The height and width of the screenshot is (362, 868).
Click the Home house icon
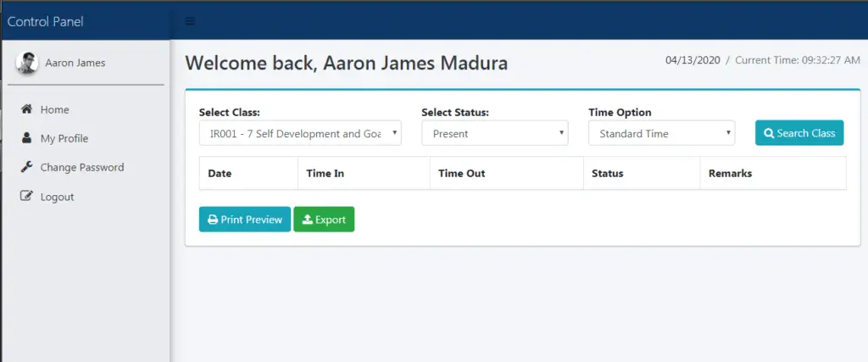[27, 109]
